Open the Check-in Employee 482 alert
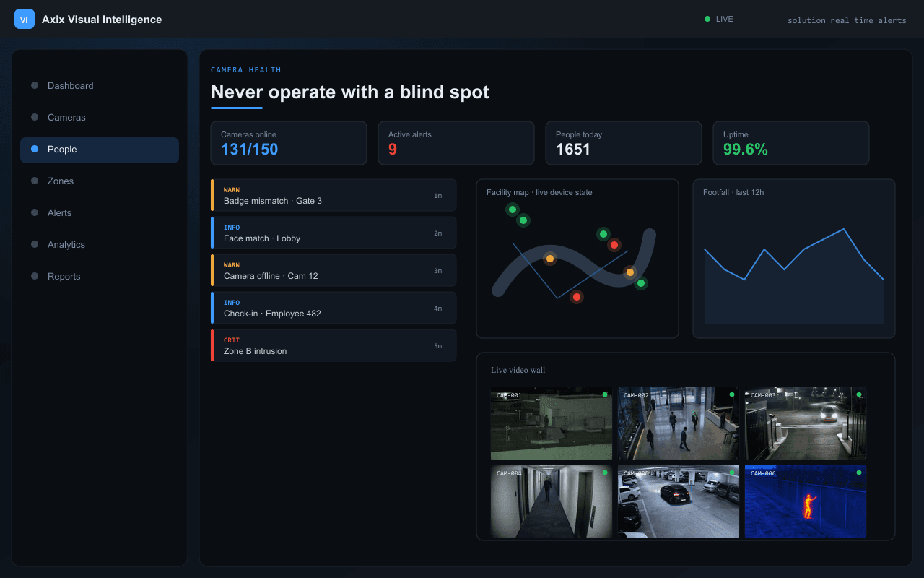The width and height of the screenshot is (924, 578). [334, 308]
